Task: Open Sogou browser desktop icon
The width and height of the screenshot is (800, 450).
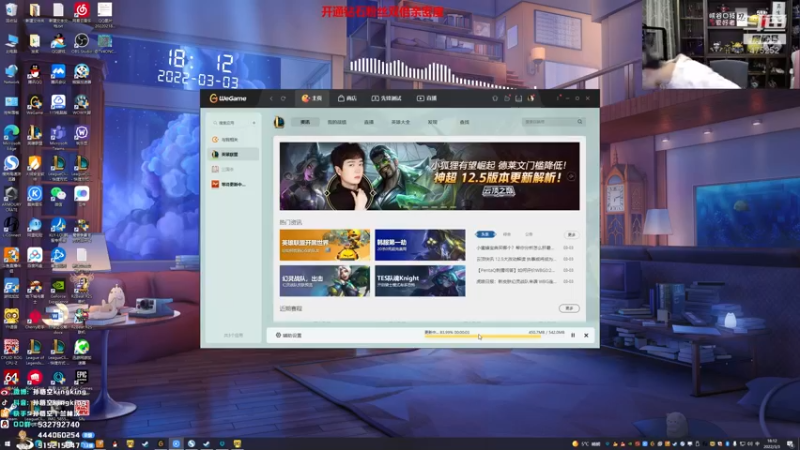Action: pyautogui.click(x=11, y=166)
